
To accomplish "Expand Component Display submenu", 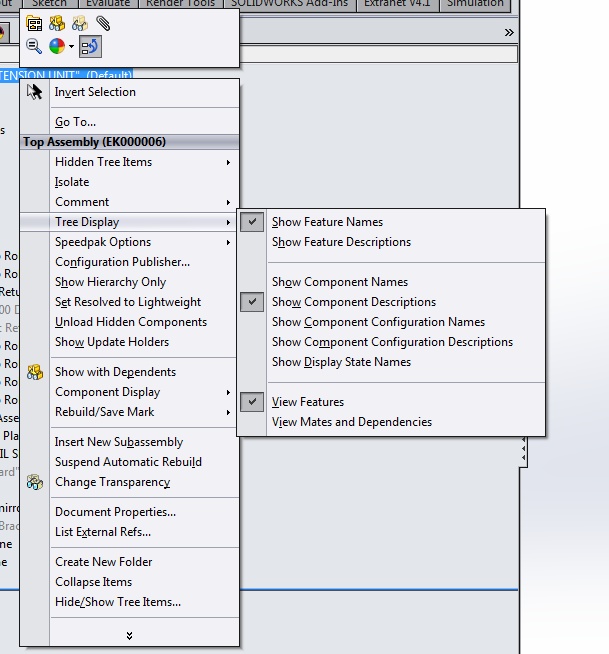I will pyautogui.click(x=130, y=392).
